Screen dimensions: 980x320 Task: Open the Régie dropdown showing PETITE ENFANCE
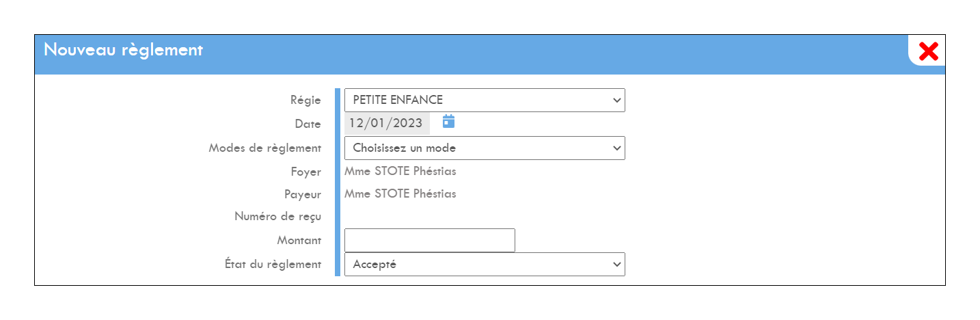(485, 100)
